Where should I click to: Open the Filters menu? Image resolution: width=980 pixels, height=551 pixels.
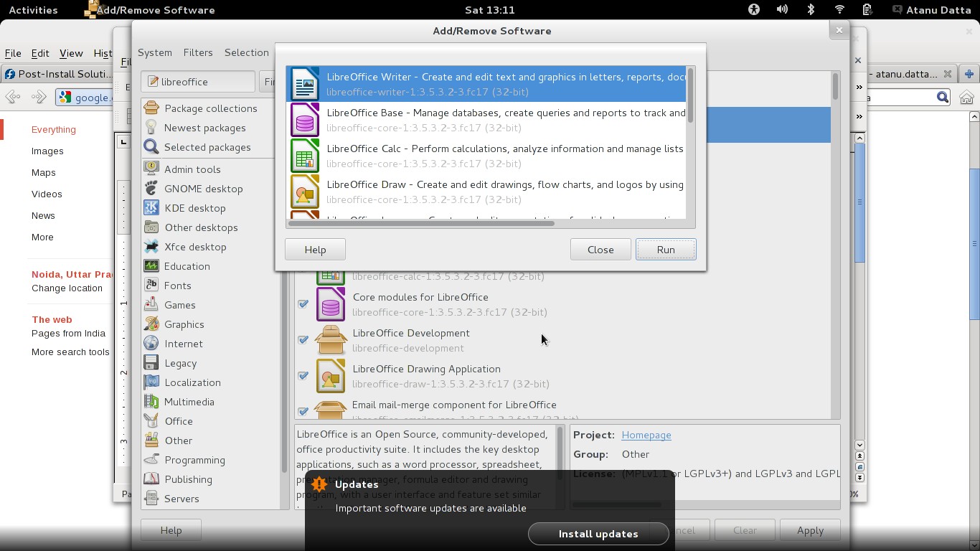[x=198, y=52]
